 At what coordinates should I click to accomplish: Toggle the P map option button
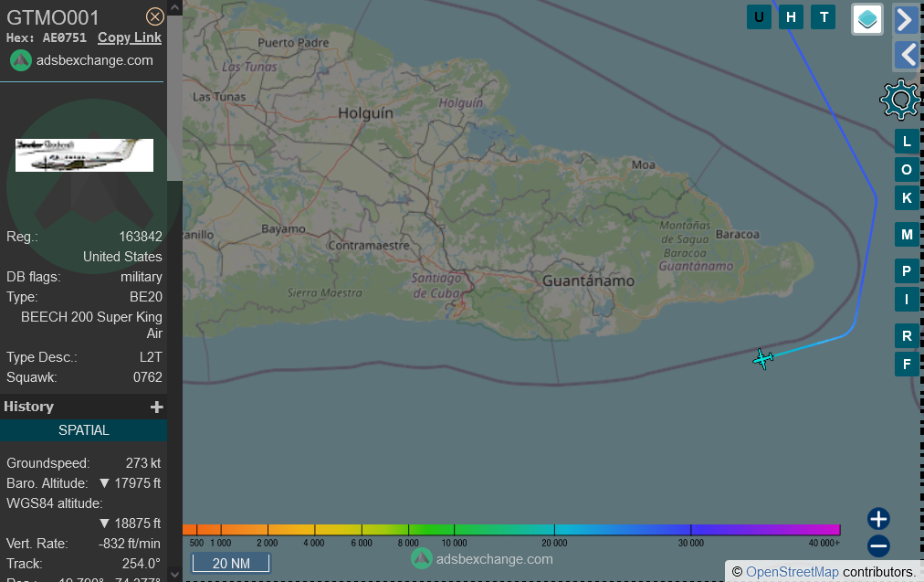click(x=907, y=271)
